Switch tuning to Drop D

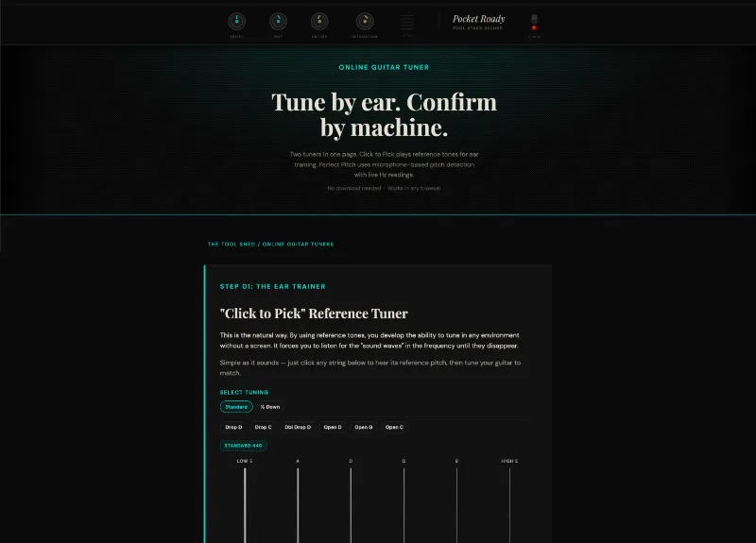click(x=233, y=427)
